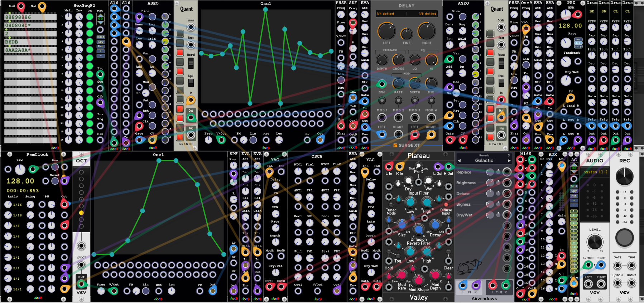This screenshot has height=303, width=644.
Task: Adjust the LEFT time knob on Surge XT Delay
Action: click(387, 31)
